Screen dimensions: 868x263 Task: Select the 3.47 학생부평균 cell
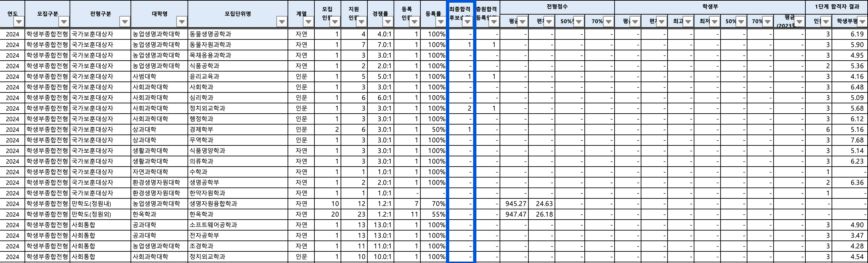850,236
